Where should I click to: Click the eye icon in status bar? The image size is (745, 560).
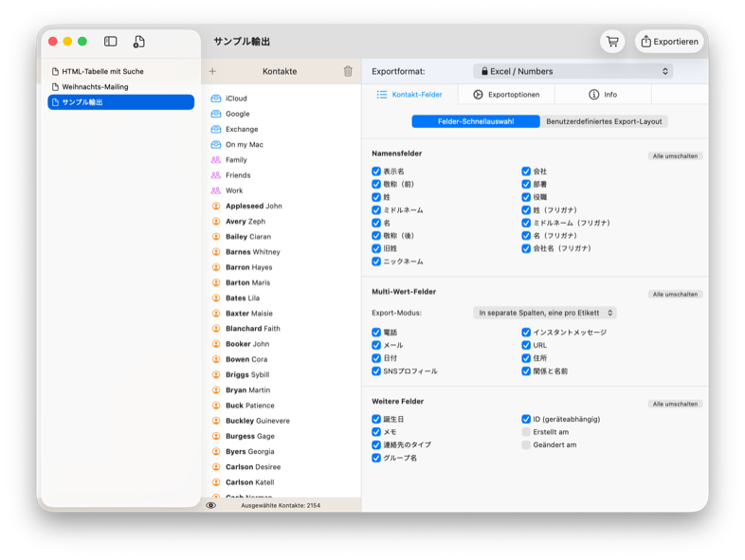tap(210, 505)
